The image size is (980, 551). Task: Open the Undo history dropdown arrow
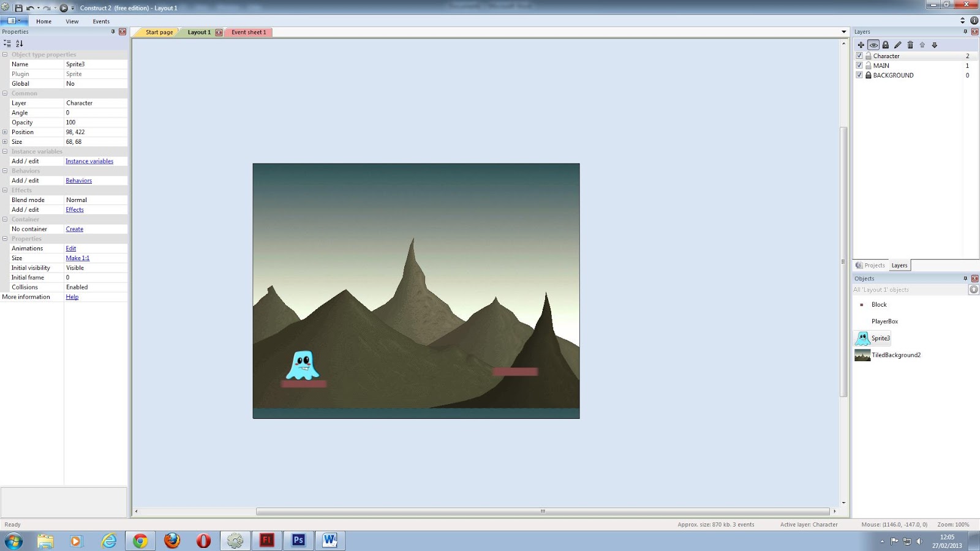click(x=38, y=8)
